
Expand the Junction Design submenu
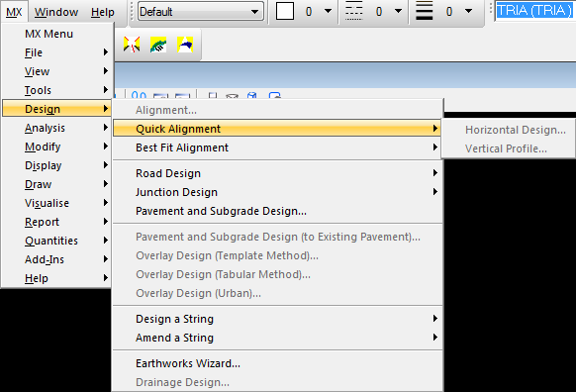(x=278, y=192)
